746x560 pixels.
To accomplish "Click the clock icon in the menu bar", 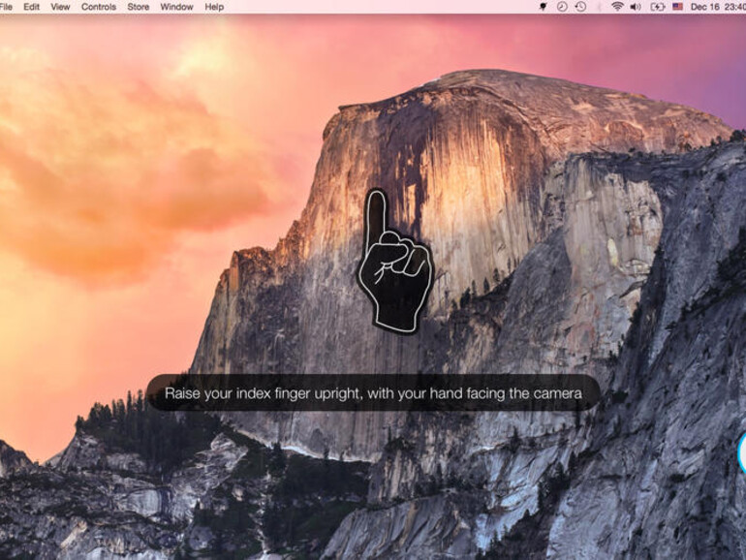I will (x=562, y=7).
